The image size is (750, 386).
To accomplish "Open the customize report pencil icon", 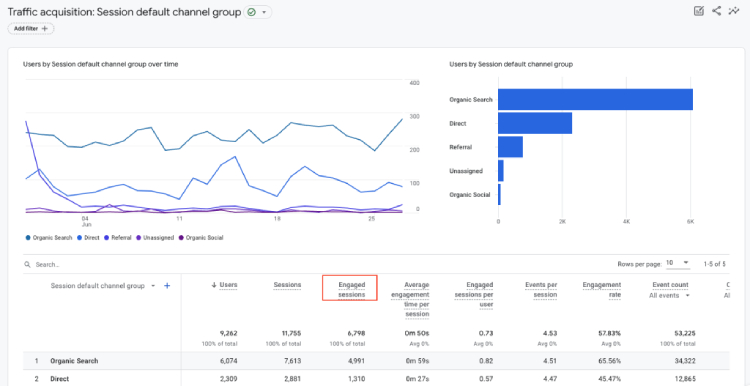I will [699, 11].
